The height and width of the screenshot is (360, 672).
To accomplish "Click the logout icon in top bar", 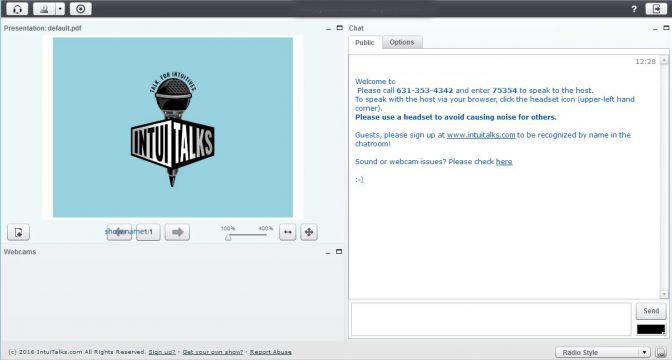I will pos(656,9).
